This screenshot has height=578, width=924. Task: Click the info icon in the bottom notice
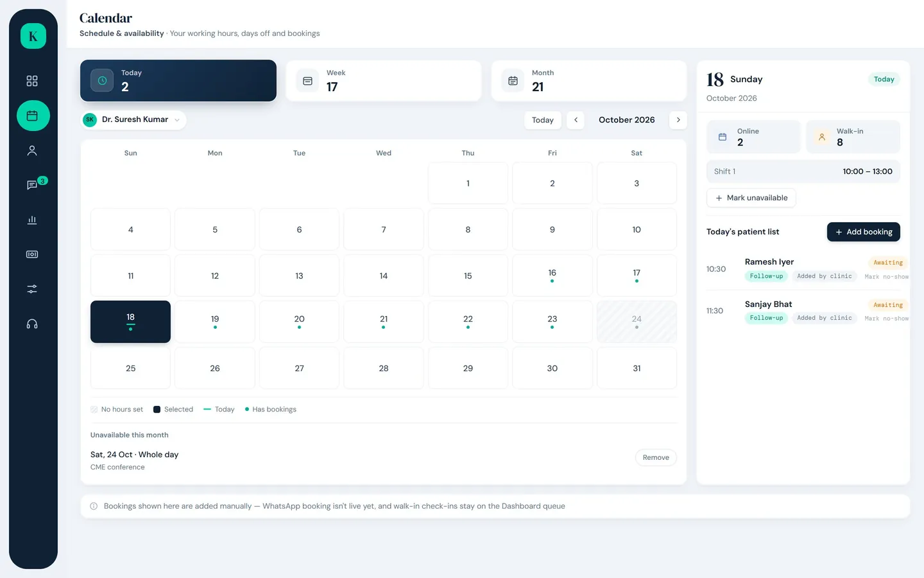click(94, 506)
